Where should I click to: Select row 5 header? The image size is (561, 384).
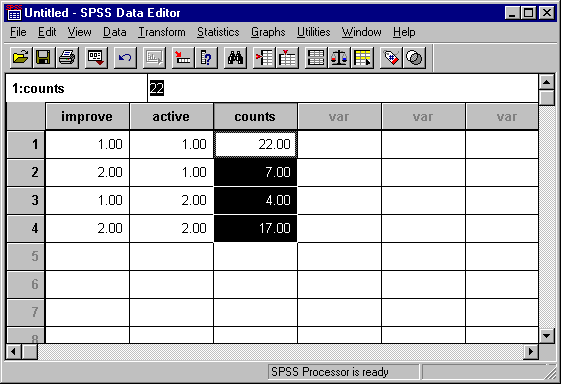click(x=26, y=256)
